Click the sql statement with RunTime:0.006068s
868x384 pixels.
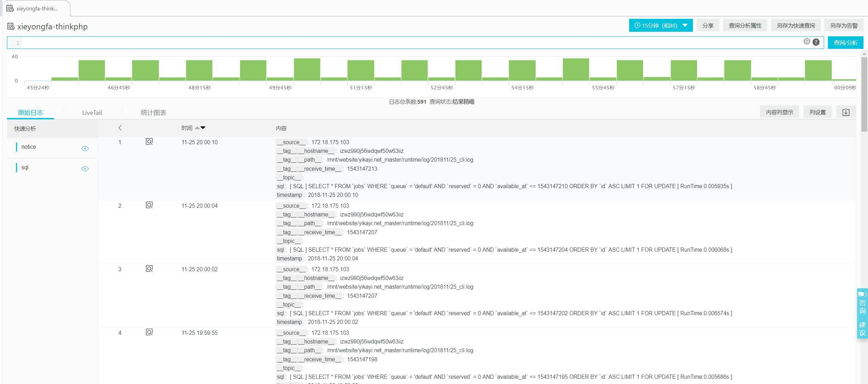click(511, 250)
